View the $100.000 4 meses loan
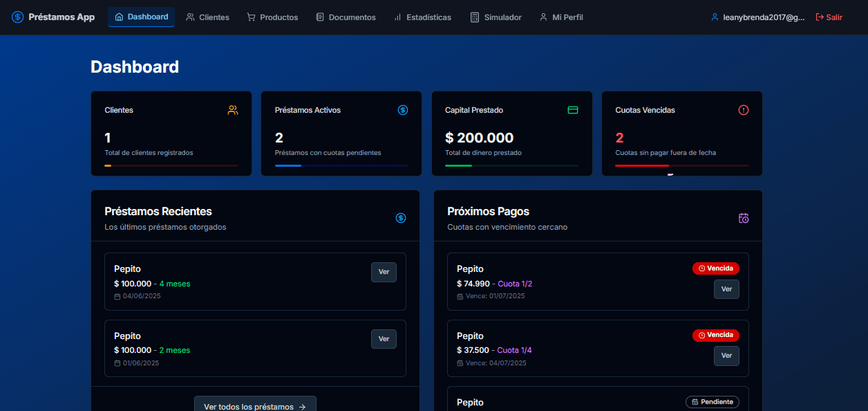 384,272
